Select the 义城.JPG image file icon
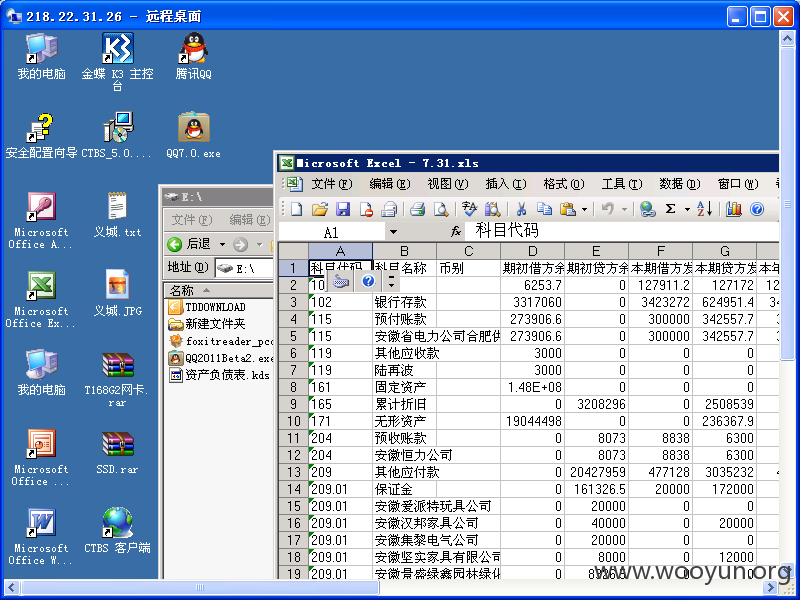 click(x=117, y=293)
